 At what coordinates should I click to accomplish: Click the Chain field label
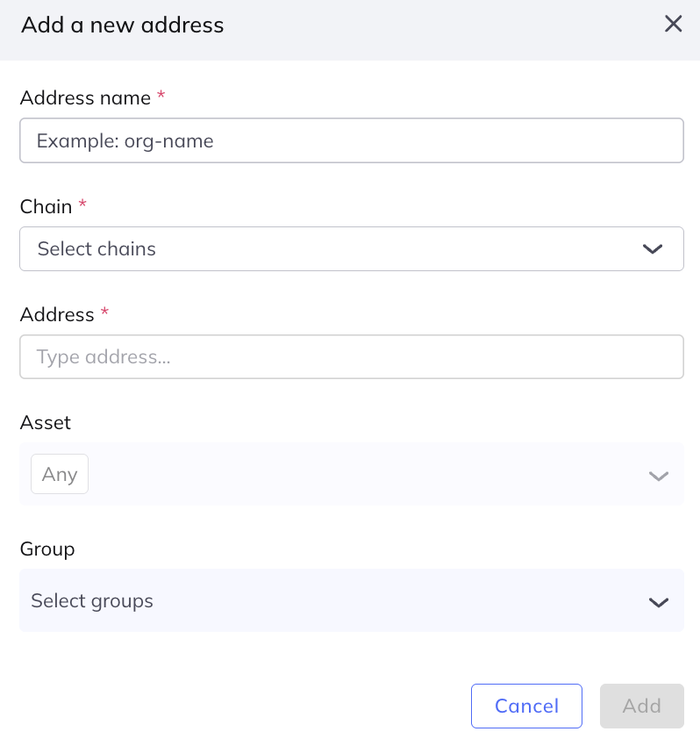pyautogui.click(x=46, y=206)
